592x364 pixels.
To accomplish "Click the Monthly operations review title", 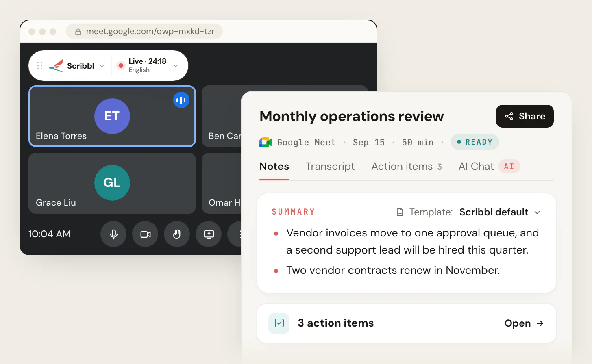I will pyautogui.click(x=352, y=116).
